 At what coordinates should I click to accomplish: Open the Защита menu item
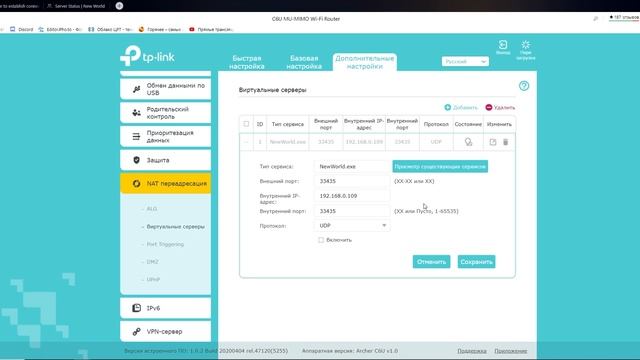[165, 160]
